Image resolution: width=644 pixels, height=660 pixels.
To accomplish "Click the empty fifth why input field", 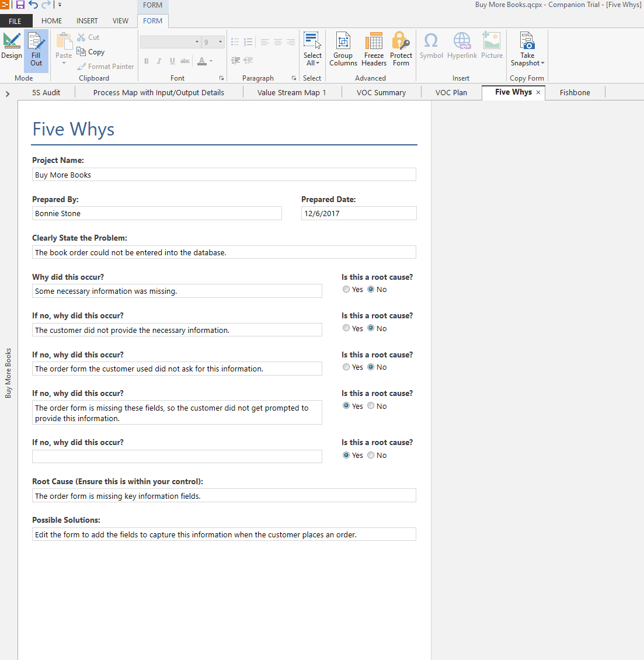I will pyautogui.click(x=177, y=457).
